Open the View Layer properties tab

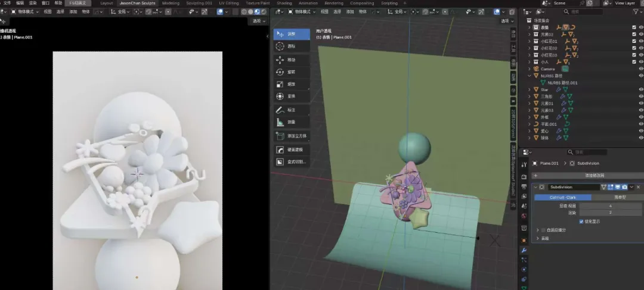524,197
